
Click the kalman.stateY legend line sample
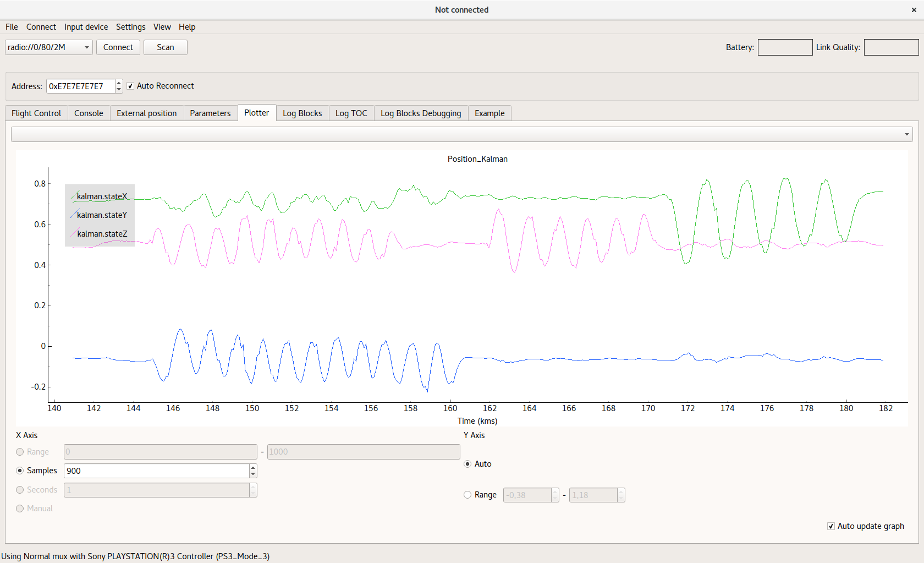(x=73, y=215)
